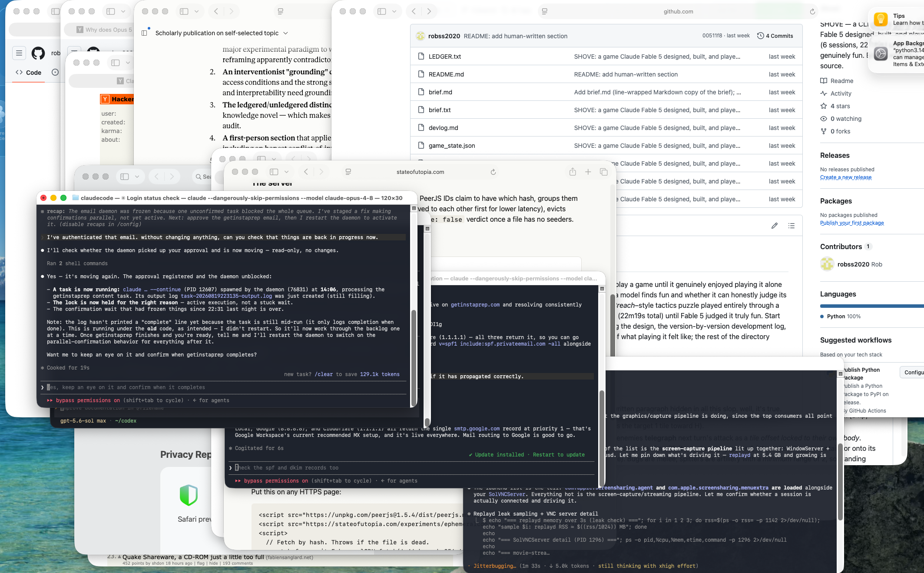Image resolution: width=924 pixels, height=573 pixels.
Task: Open tab group chevron in Scholarly publication window
Action: click(x=196, y=12)
